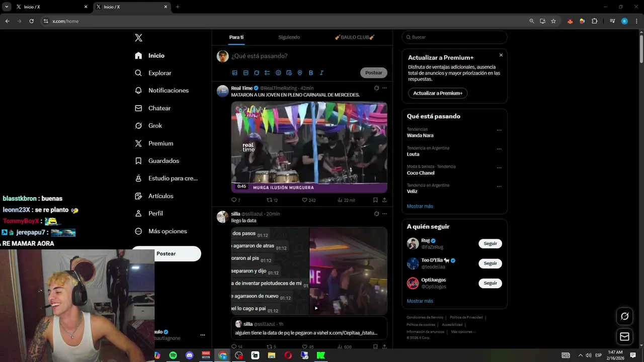
Task: Open more options on Real Time post
Action: (x=384, y=88)
